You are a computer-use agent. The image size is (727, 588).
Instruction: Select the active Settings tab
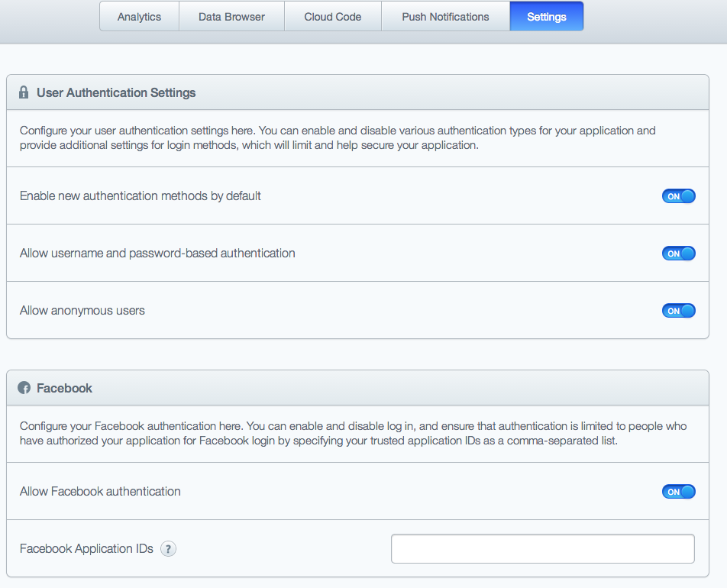click(546, 17)
